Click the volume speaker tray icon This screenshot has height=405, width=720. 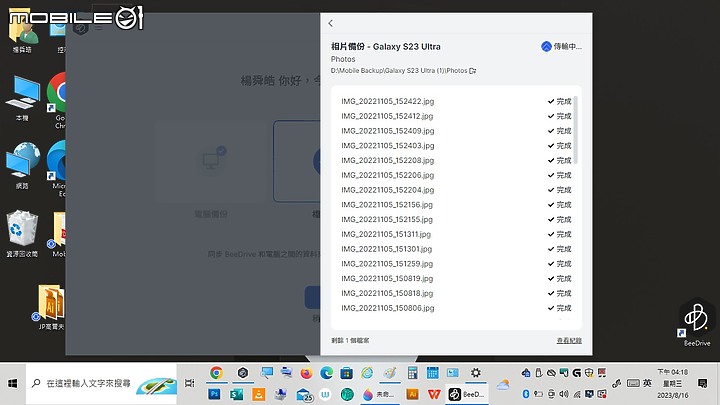(x=564, y=394)
